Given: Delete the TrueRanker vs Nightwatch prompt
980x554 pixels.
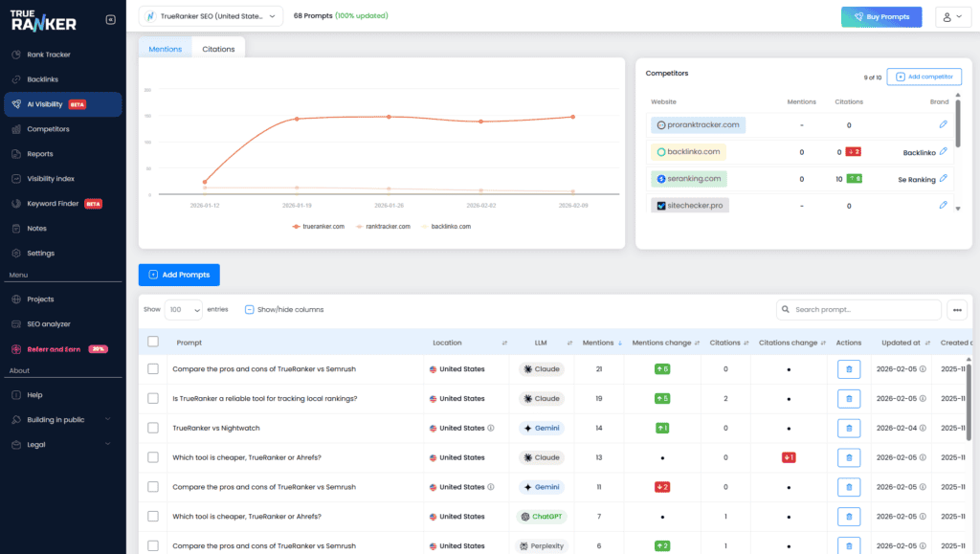Looking at the screenshot, I should [x=848, y=428].
